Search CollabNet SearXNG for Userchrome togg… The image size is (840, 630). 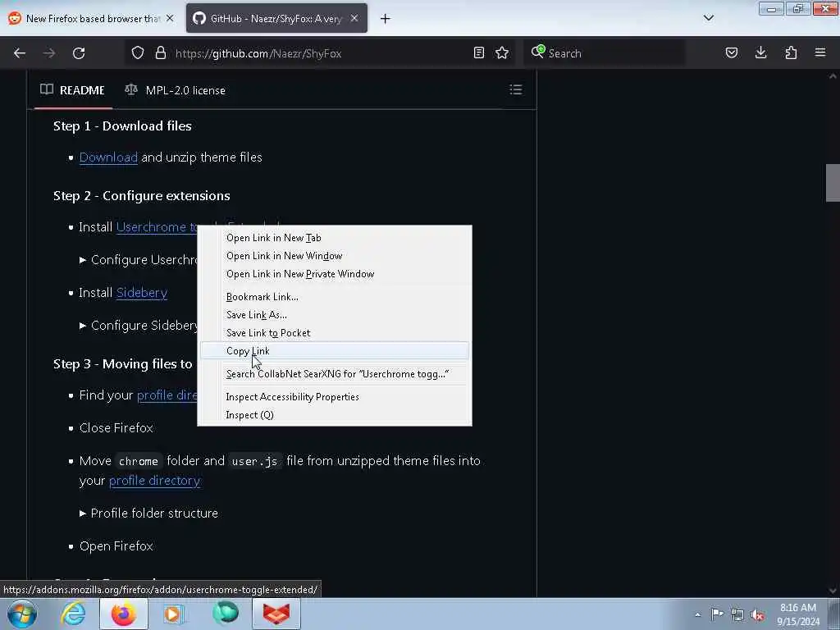[335, 374]
